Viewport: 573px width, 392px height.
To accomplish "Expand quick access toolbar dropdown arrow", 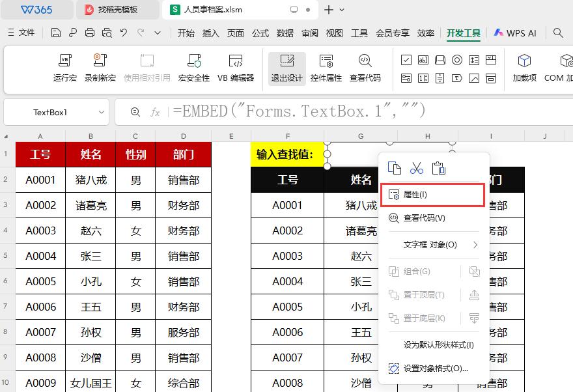I will 158,33.
